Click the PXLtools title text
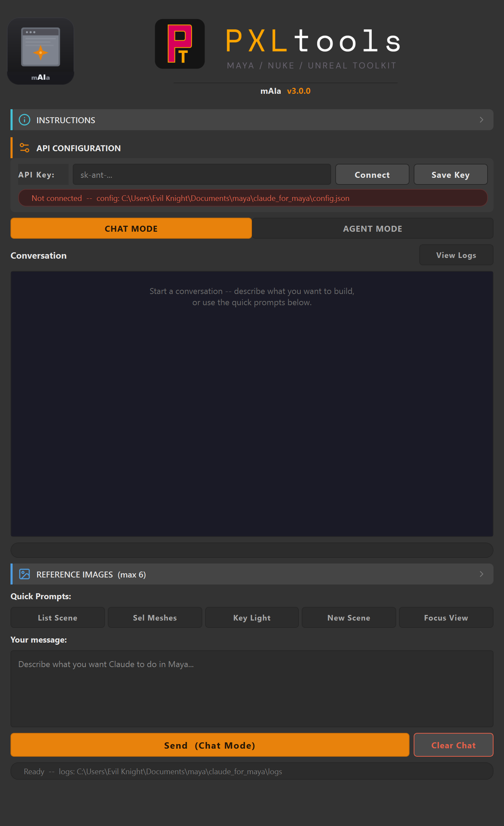Screen dimensions: 504x826 pos(313,41)
